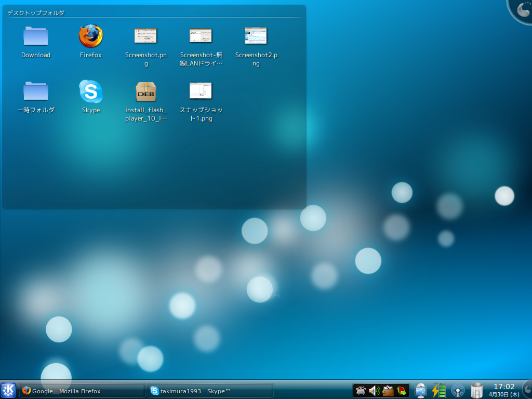Open スナップショット1.png thumbnail
Screen dimensions: 532x399
click(201, 90)
